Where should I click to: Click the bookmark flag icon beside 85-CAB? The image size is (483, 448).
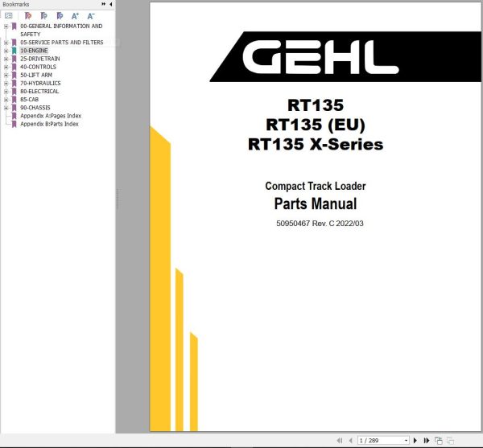coord(14,100)
